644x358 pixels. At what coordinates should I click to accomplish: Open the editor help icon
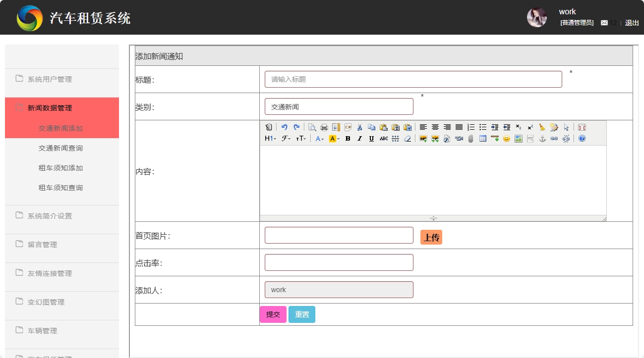point(581,139)
